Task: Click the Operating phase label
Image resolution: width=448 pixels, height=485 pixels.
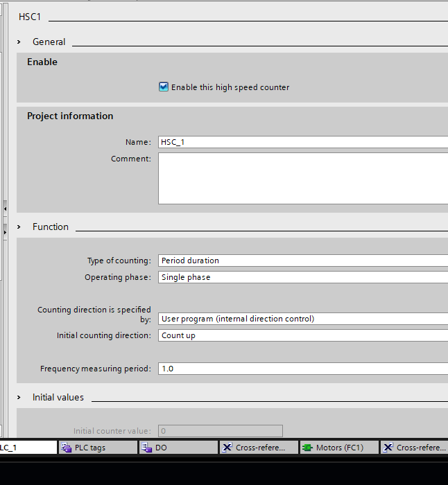Action: [x=118, y=277]
